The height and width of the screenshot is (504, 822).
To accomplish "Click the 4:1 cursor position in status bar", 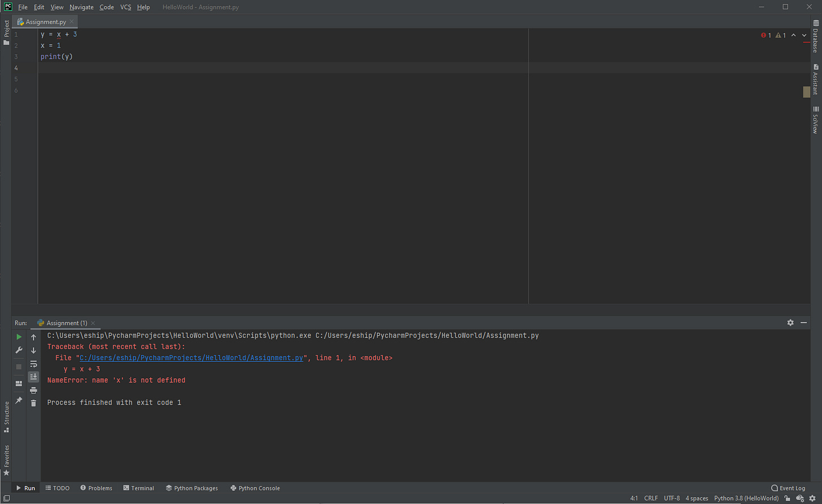I will click(634, 498).
